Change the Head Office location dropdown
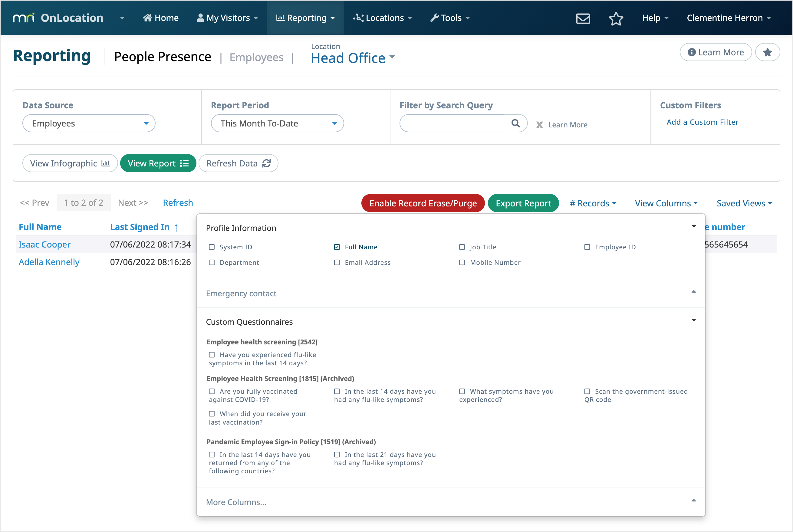 click(353, 58)
